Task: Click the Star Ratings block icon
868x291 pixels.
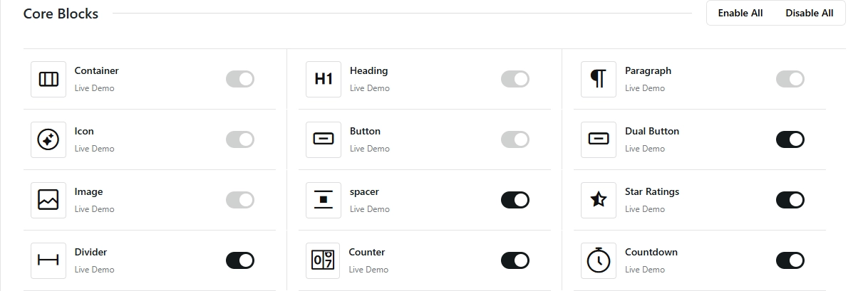Action: [x=599, y=200]
